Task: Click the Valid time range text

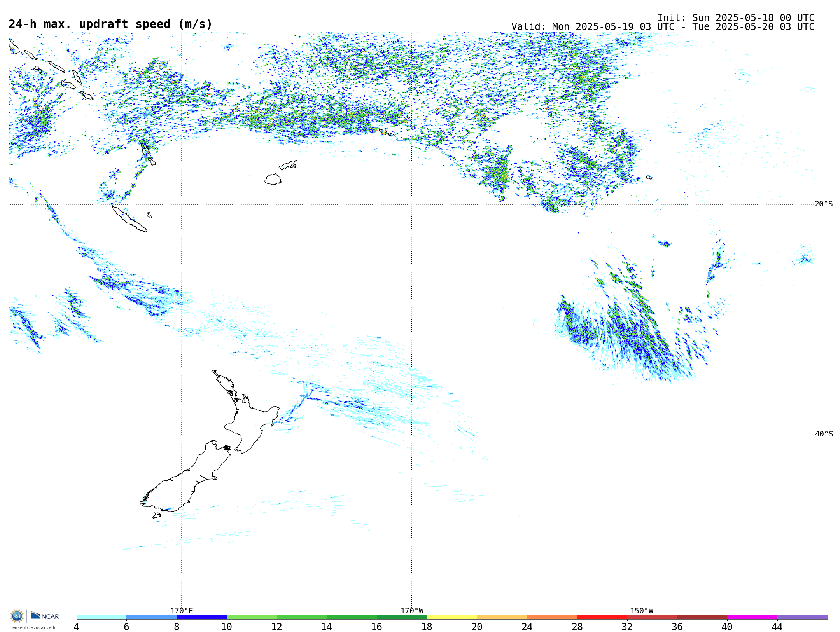Action: (x=663, y=27)
